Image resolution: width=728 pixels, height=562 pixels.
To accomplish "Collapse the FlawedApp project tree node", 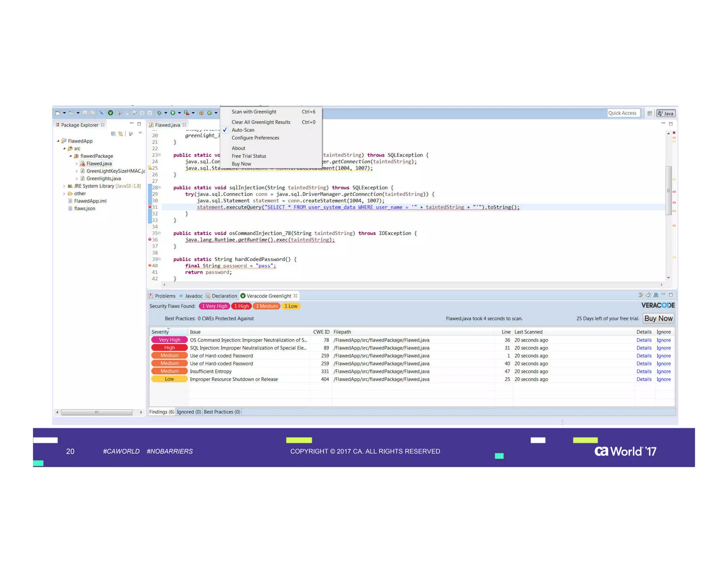I will [58, 141].
